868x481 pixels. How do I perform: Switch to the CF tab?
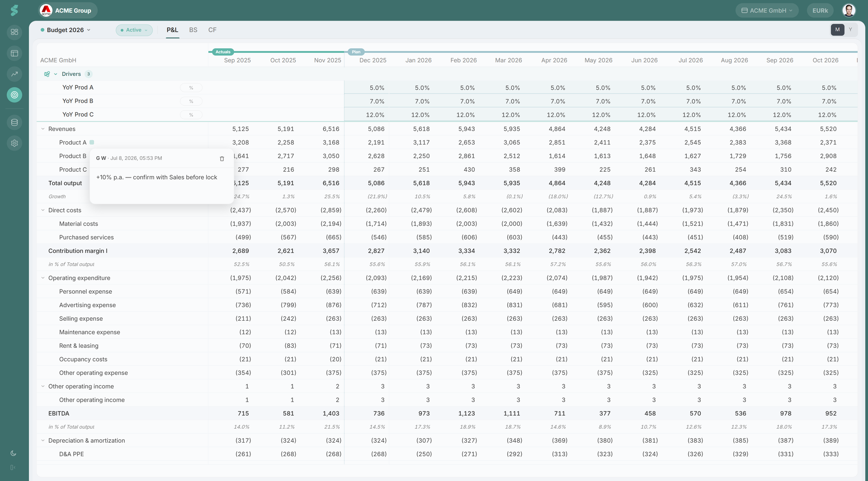212,30
